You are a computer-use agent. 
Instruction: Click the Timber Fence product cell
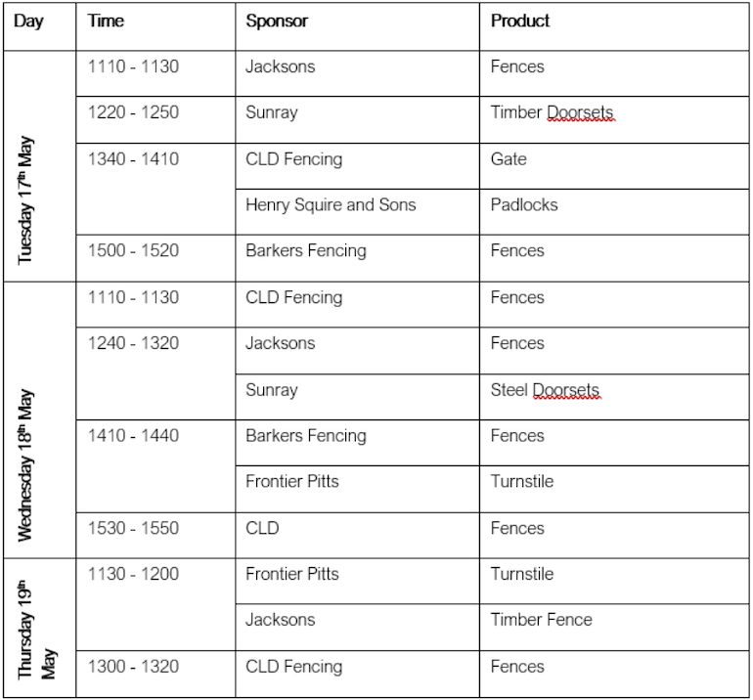pos(614,627)
